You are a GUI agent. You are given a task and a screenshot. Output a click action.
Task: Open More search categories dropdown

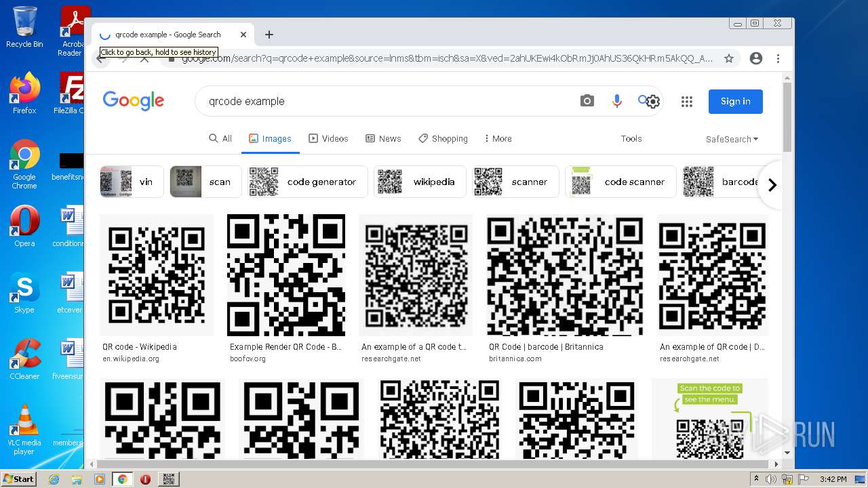[498, 138]
